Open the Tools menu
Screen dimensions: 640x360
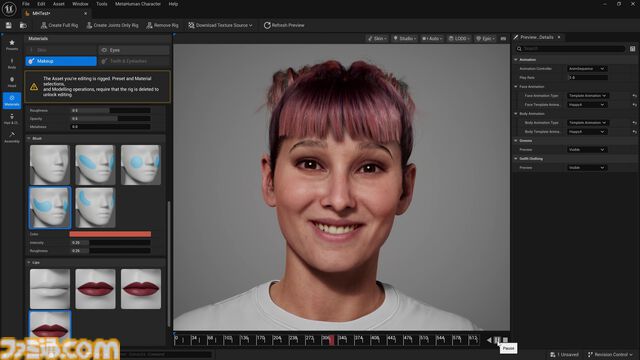102,4
